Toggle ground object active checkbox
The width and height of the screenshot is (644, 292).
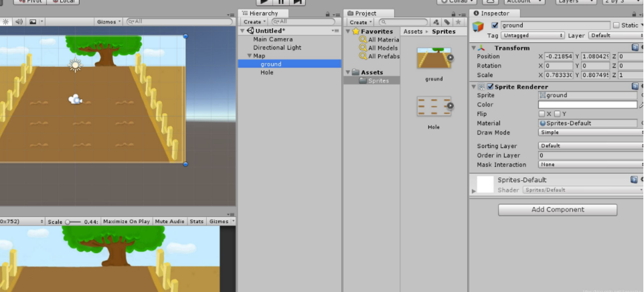[x=495, y=25]
